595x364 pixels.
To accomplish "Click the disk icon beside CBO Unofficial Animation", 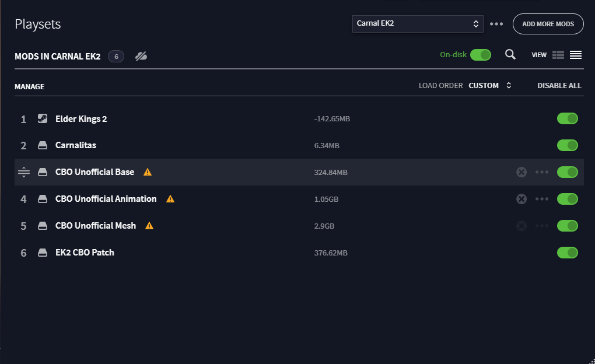I will click(x=43, y=199).
